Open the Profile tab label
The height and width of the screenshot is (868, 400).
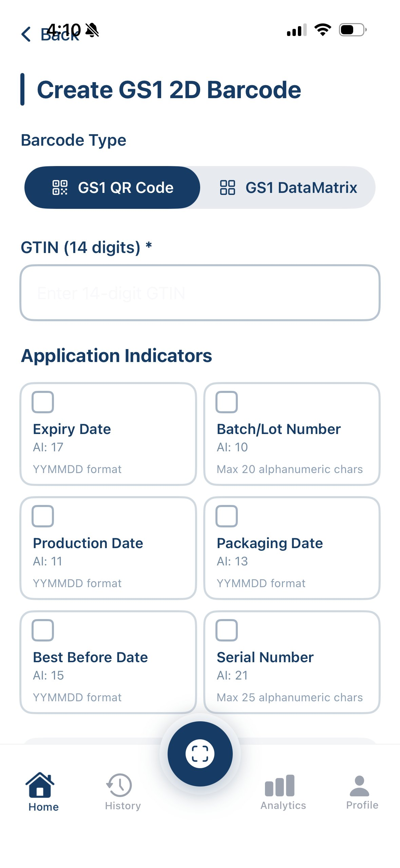pos(362,805)
